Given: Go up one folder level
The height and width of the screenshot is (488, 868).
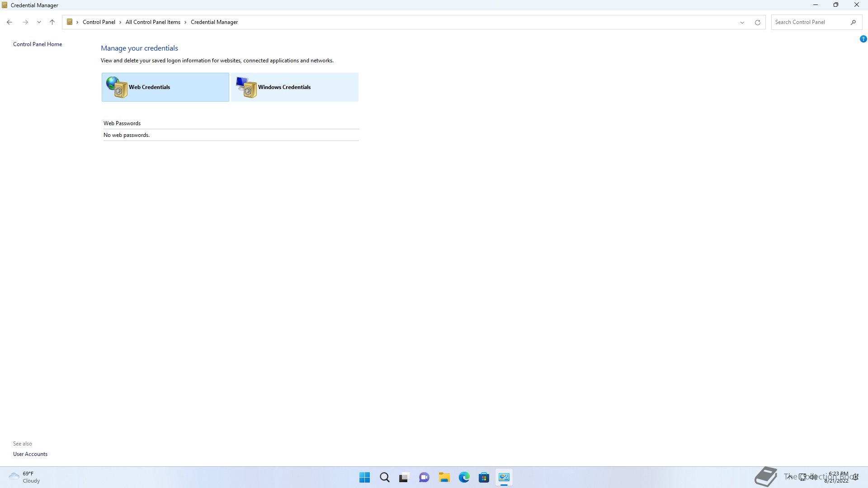Looking at the screenshot, I should 52,22.
